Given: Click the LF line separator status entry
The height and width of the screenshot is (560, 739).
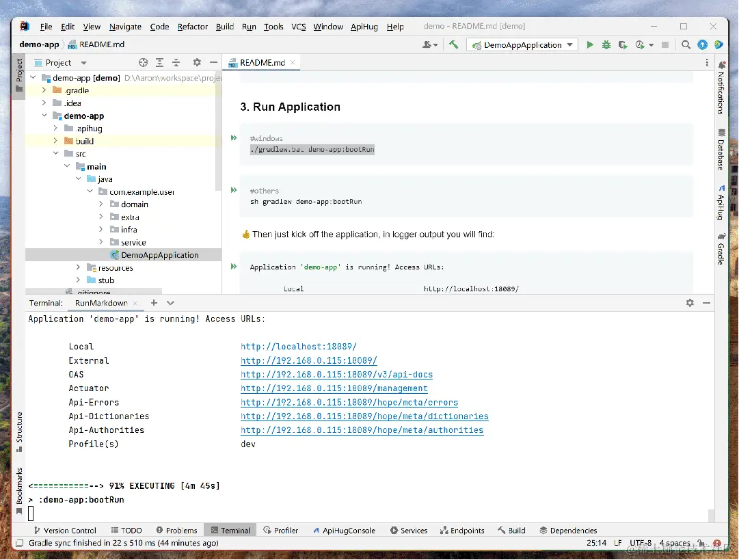Looking at the screenshot, I should (618, 543).
